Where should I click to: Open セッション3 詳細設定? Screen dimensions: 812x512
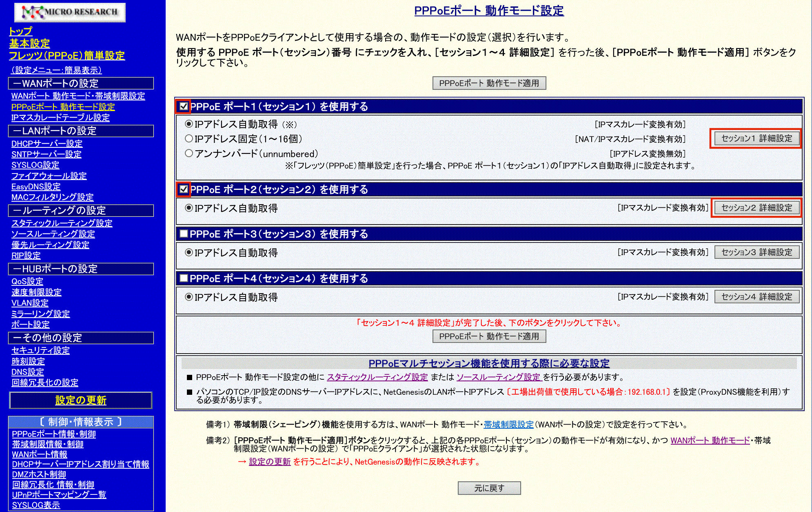[757, 252]
